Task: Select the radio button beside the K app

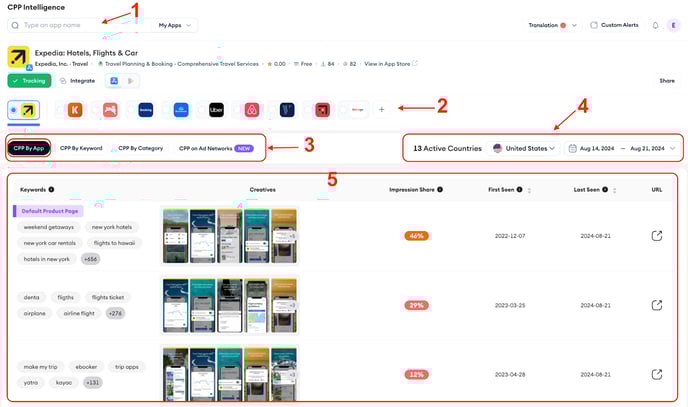Action: click(60, 110)
